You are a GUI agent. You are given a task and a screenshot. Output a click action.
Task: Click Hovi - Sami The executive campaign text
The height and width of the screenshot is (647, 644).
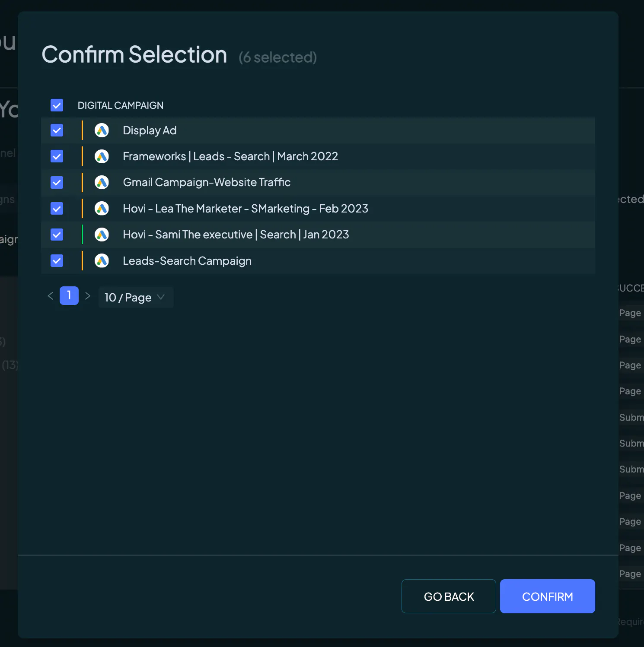(236, 235)
